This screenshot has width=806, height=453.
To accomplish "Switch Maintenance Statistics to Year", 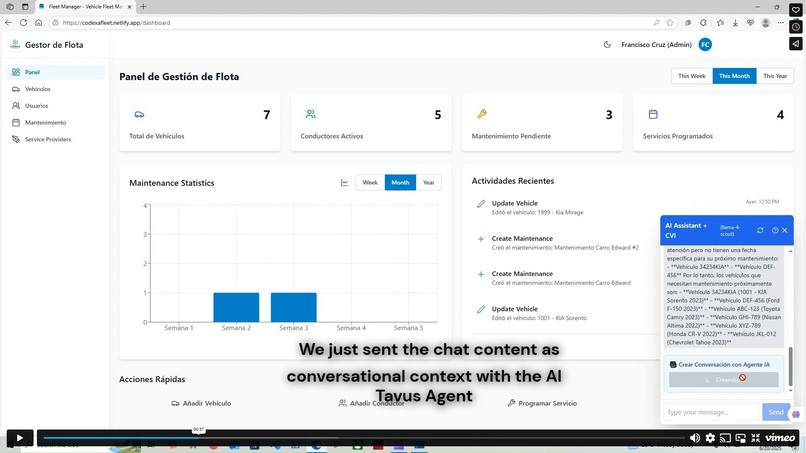I will pyautogui.click(x=429, y=183).
